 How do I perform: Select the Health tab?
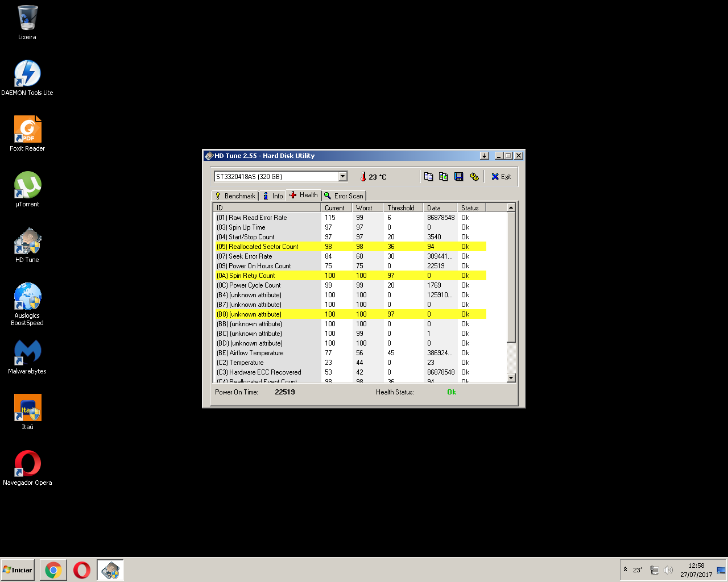click(x=304, y=195)
